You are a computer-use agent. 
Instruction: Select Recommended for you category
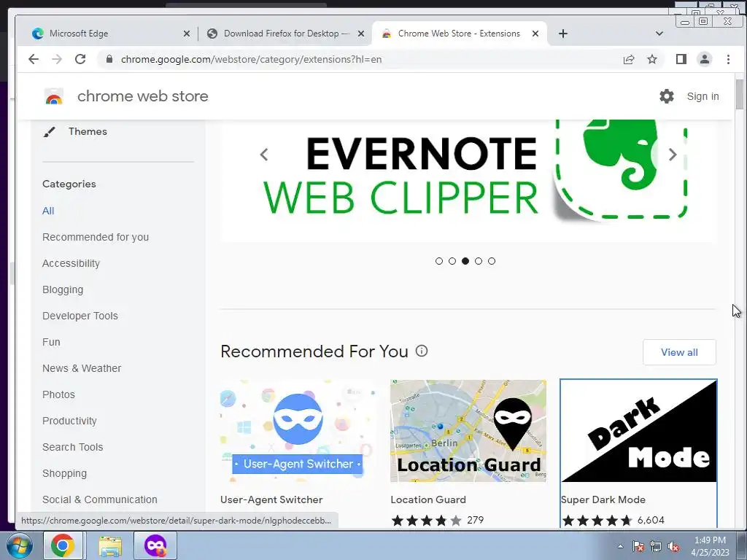(96, 237)
